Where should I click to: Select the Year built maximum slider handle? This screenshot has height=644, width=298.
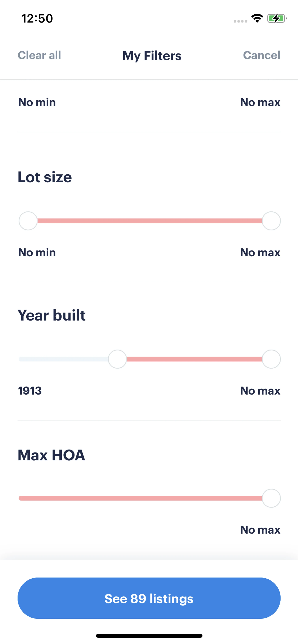[x=271, y=359]
